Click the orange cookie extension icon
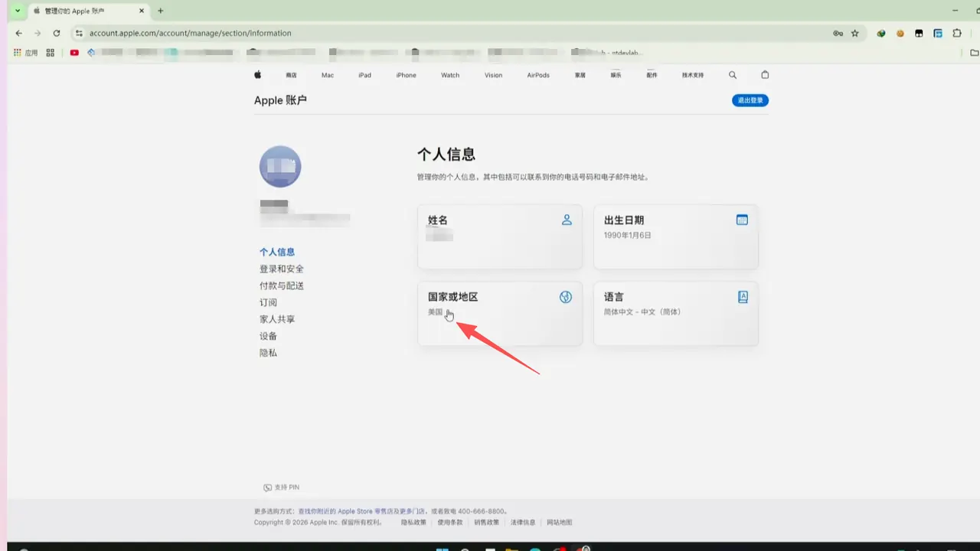The image size is (980, 551). click(x=900, y=34)
